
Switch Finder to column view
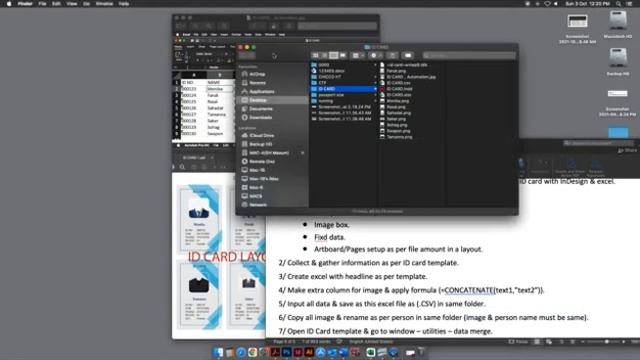pos(333,56)
